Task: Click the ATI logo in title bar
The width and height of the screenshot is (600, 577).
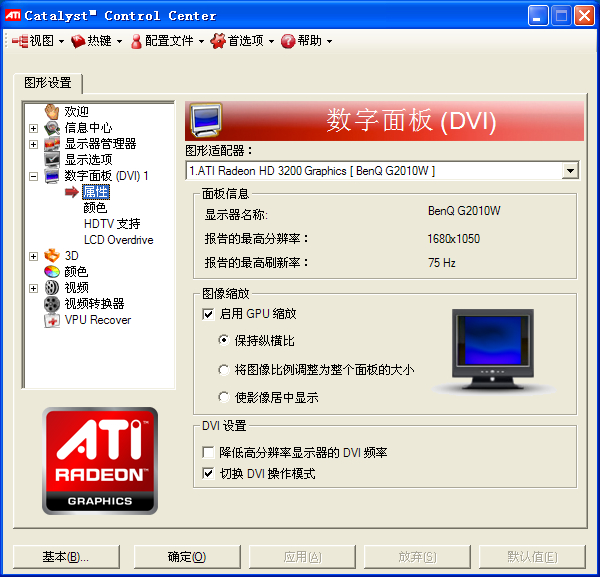Action: coord(13,15)
